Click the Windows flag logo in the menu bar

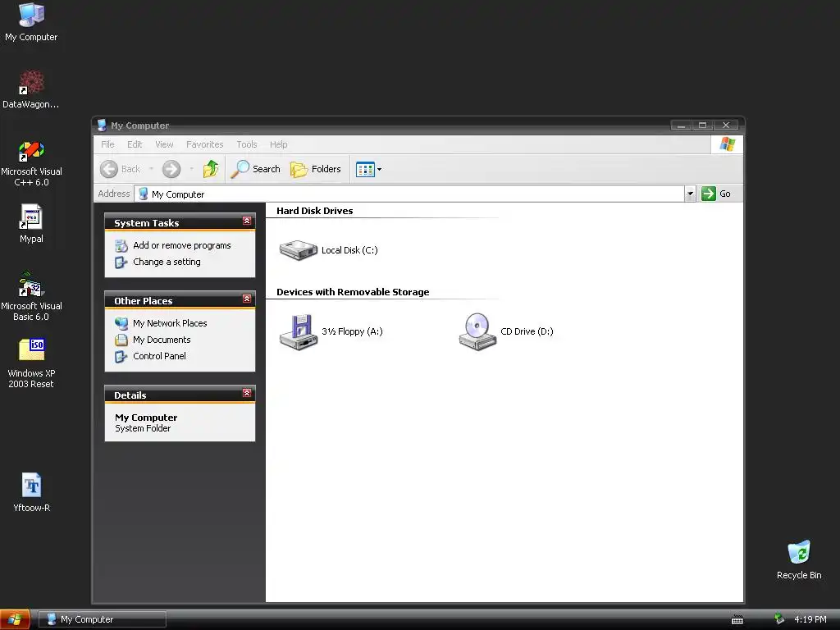coord(727,144)
